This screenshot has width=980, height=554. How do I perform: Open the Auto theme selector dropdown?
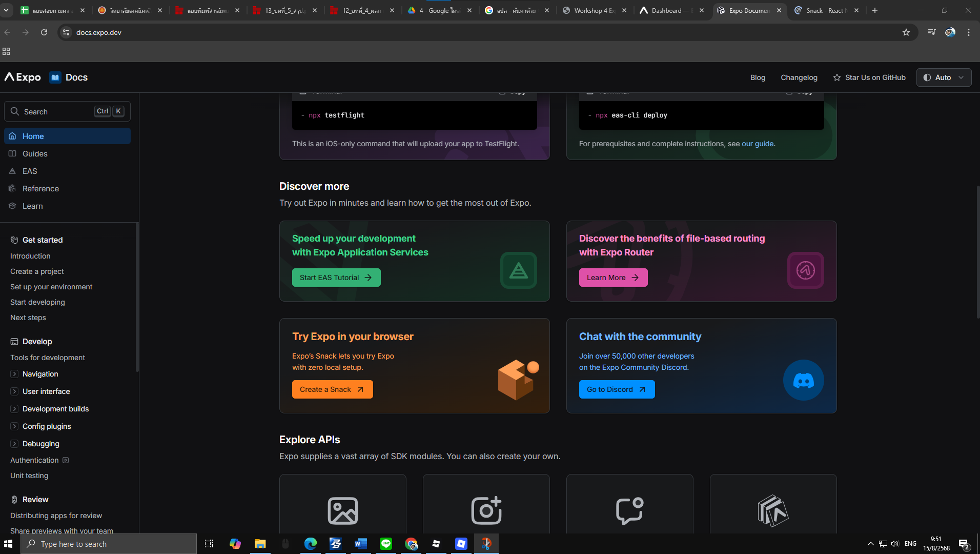pyautogui.click(x=944, y=77)
